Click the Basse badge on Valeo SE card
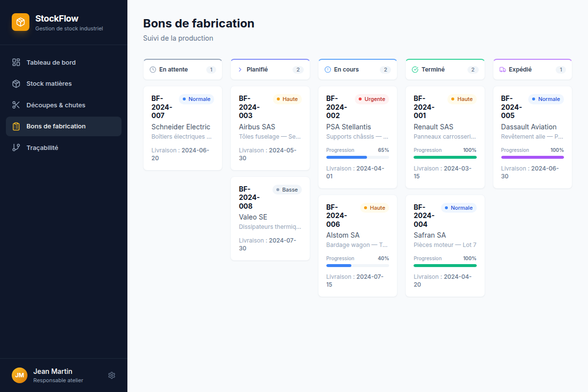This screenshot has width=588, height=392. (x=287, y=190)
